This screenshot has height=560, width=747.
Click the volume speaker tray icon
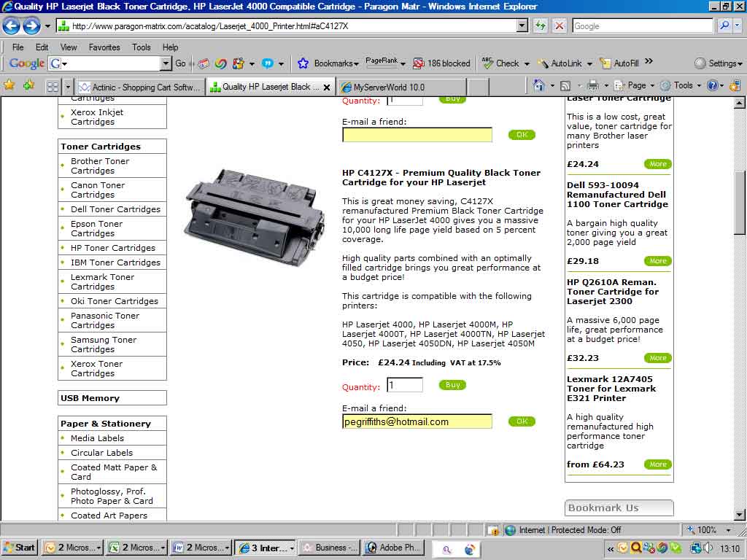click(708, 548)
